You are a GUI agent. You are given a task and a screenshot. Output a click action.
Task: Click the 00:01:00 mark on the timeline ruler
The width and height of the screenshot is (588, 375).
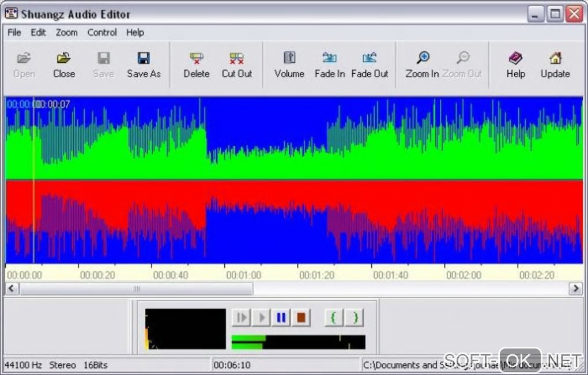(243, 275)
